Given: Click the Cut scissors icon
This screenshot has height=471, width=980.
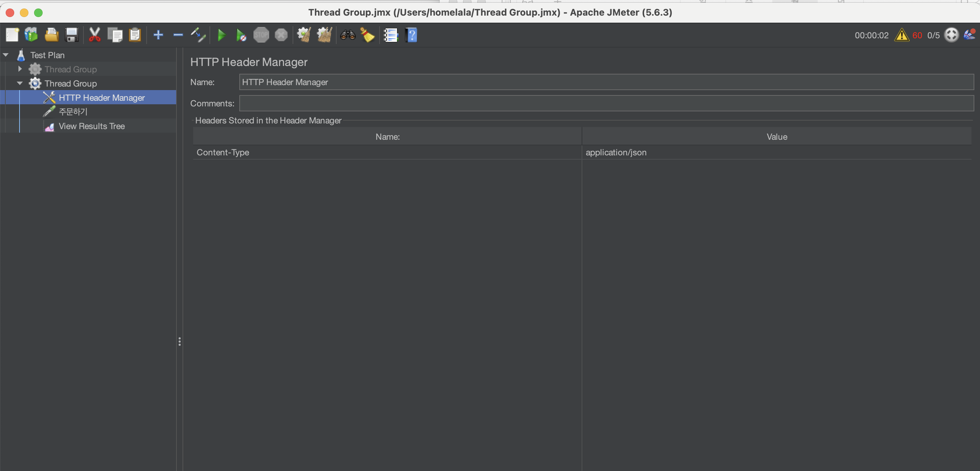Looking at the screenshot, I should 94,35.
